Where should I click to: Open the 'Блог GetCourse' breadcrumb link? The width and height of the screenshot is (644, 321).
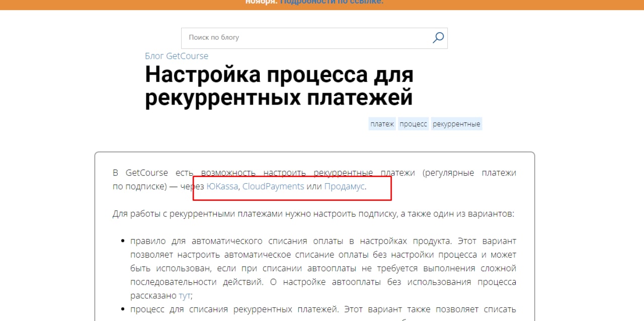click(x=177, y=56)
